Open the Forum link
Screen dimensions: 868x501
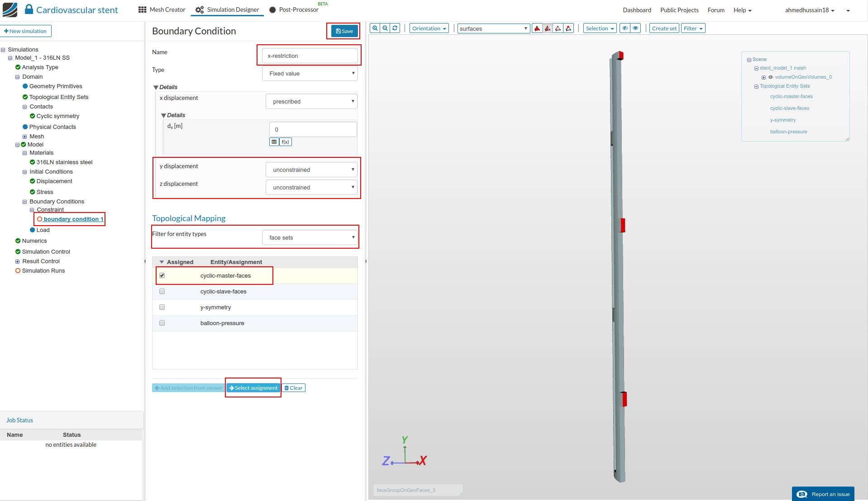(716, 10)
